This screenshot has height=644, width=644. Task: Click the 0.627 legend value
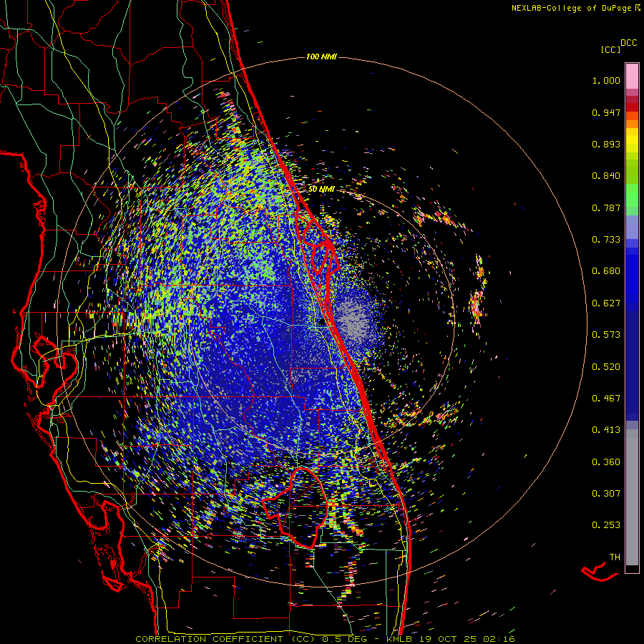(606, 303)
